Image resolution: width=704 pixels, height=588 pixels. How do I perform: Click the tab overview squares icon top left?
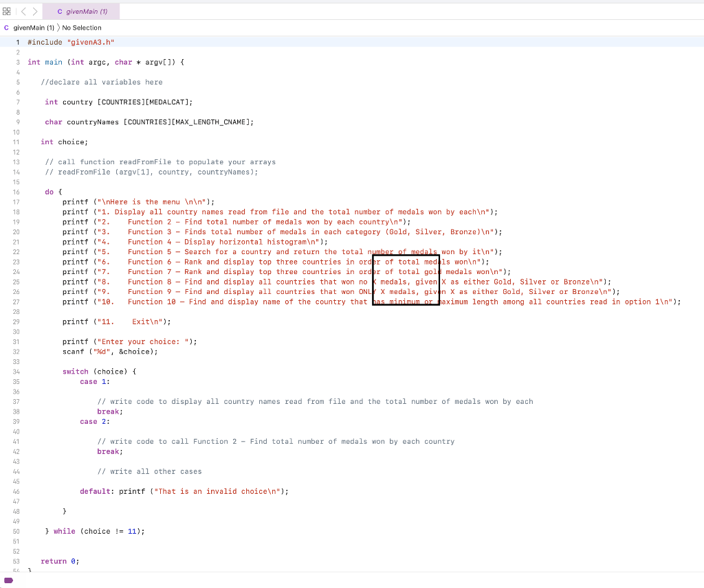tap(8, 11)
